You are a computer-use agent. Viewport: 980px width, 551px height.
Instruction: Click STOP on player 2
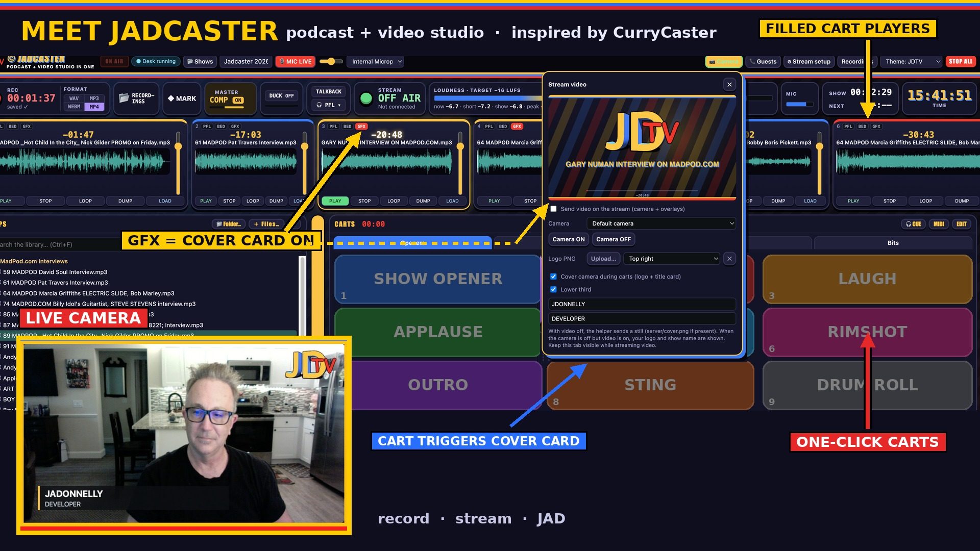click(229, 201)
